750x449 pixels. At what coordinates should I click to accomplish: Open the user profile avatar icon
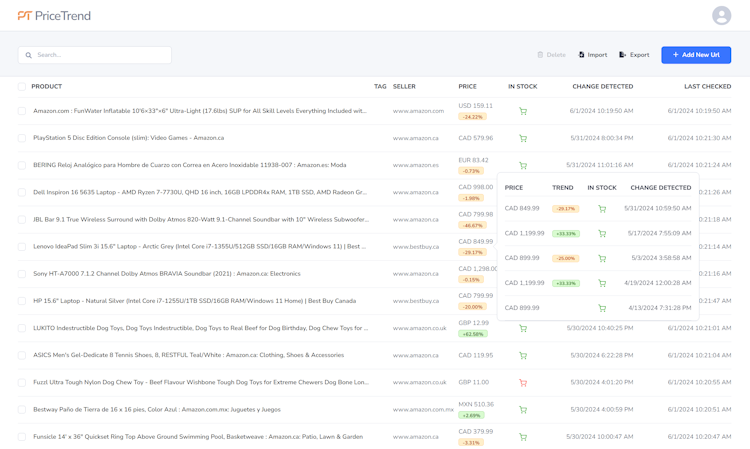pyautogui.click(x=721, y=15)
